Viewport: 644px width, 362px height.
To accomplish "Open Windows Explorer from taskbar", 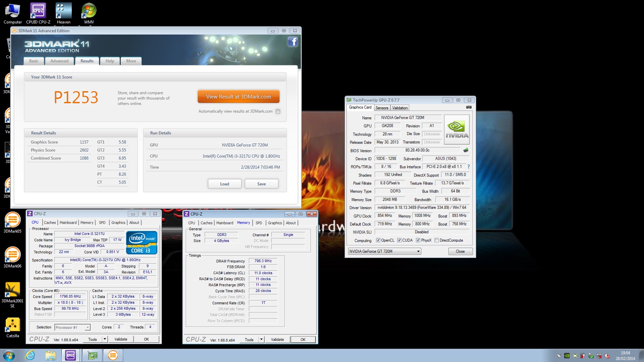I will click(50, 355).
